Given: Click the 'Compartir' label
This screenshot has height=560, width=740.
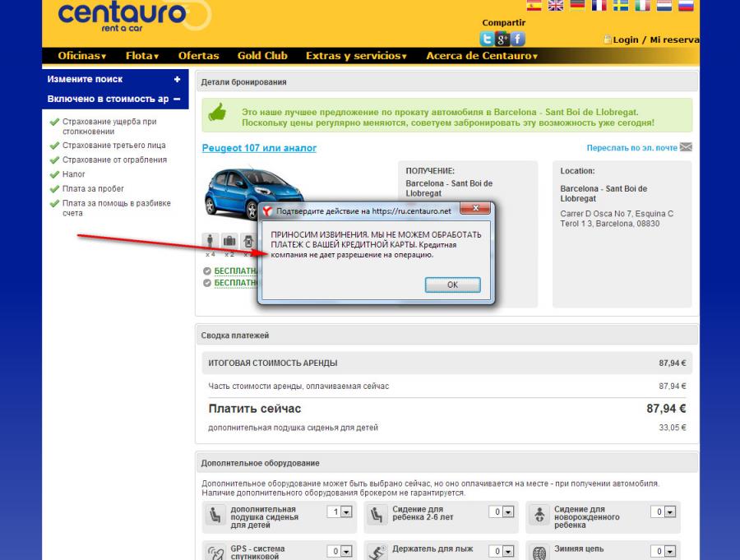Looking at the screenshot, I should (503, 23).
